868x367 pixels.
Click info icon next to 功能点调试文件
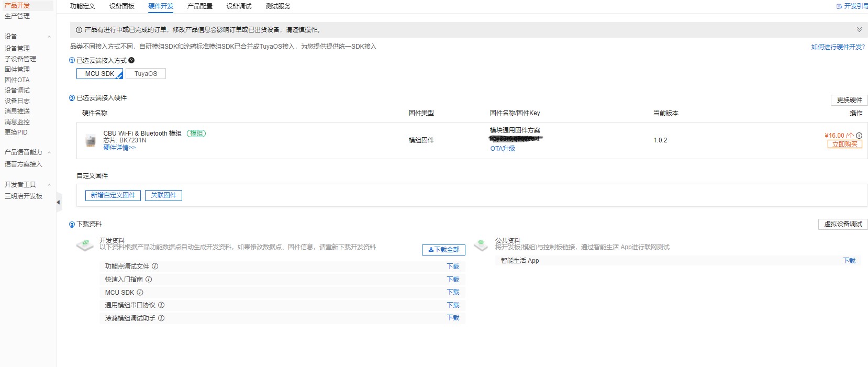(155, 266)
